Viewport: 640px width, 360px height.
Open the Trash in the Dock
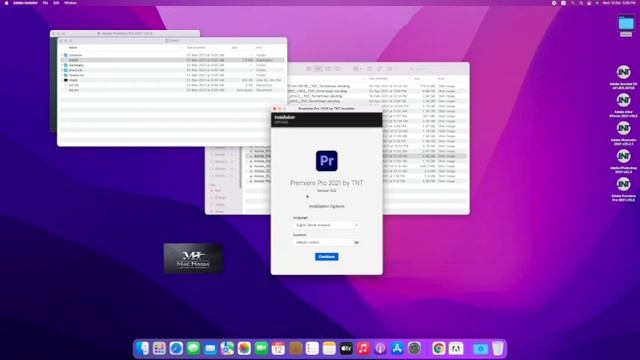(498, 348)
